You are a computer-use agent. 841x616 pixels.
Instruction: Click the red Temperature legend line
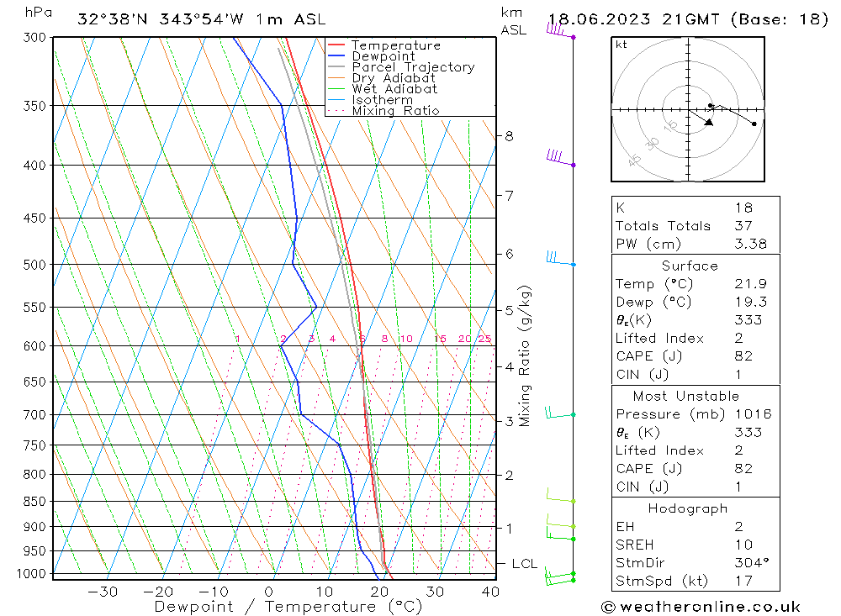click(338, 45)
